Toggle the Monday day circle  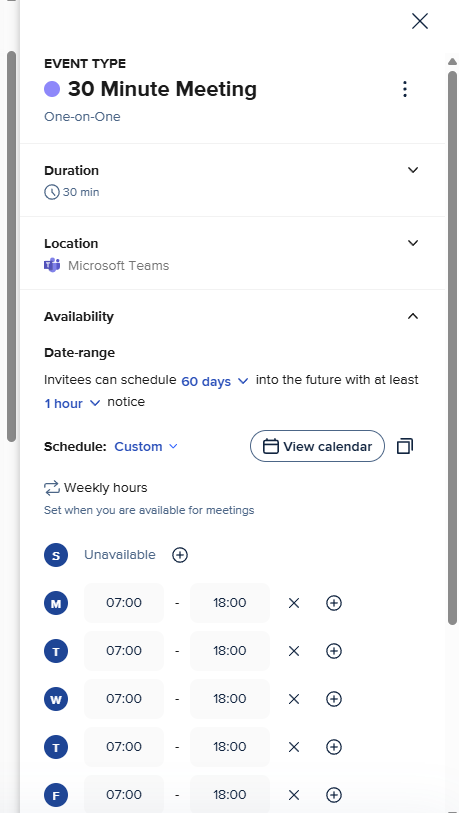coord(56,603)
